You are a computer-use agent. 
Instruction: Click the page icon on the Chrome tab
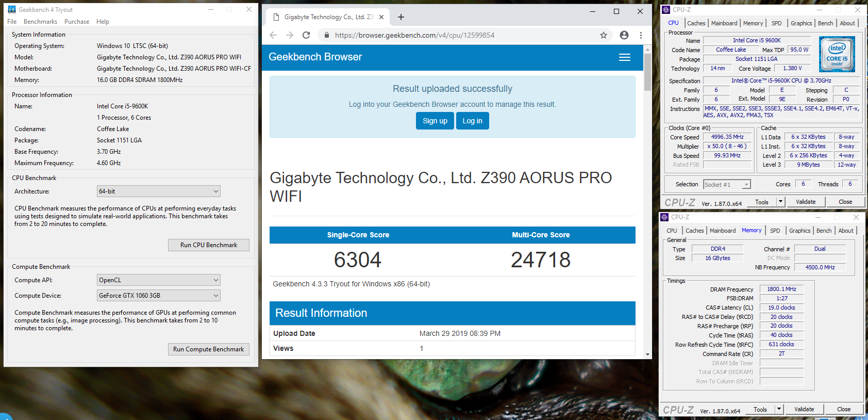276,17
